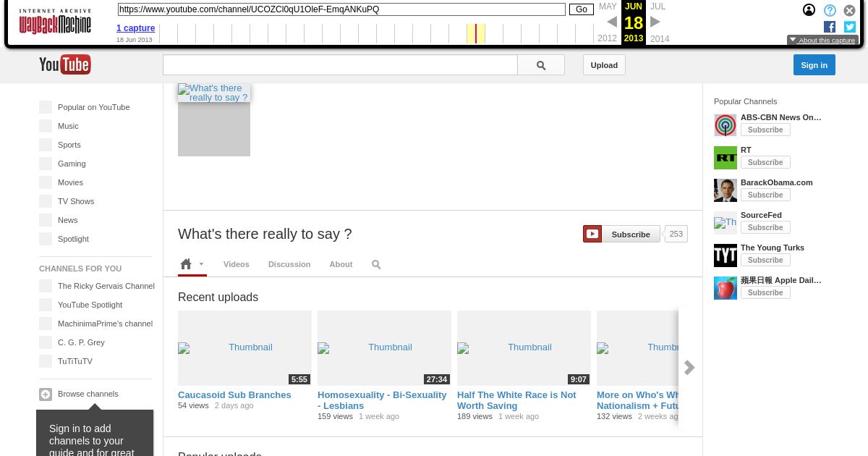Close the Wayback toolbar
Screen dimensions: 868x456
(850, 10)
